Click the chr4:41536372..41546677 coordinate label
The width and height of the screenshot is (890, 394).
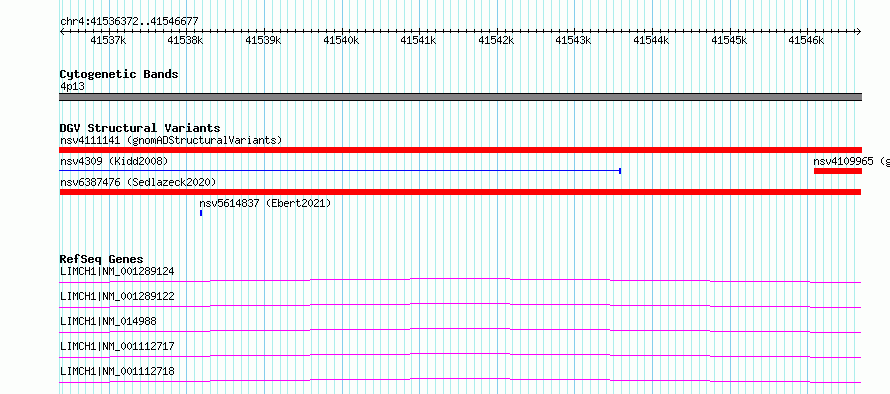129,21
